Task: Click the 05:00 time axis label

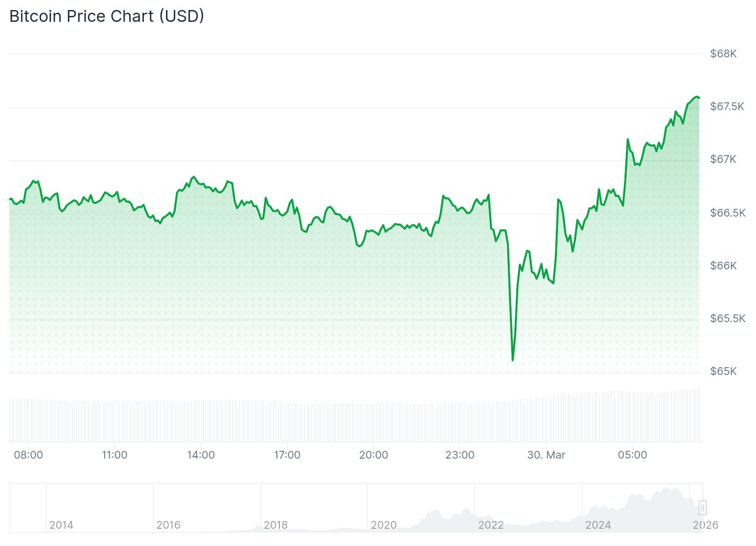Action: (x=632, y=455)
